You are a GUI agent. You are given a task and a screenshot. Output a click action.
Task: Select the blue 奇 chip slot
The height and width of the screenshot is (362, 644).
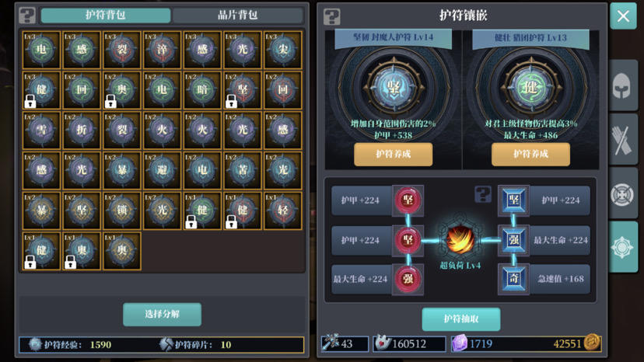513,279
